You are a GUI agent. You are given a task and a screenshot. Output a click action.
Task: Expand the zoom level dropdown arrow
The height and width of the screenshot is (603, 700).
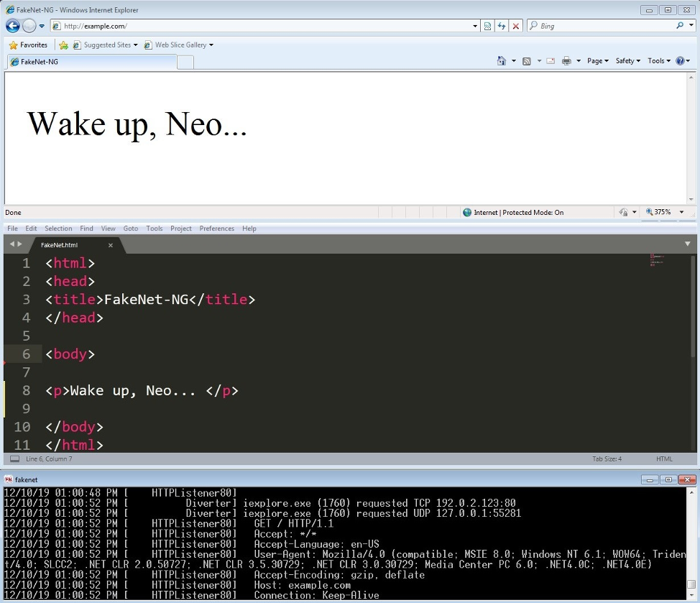682,212
